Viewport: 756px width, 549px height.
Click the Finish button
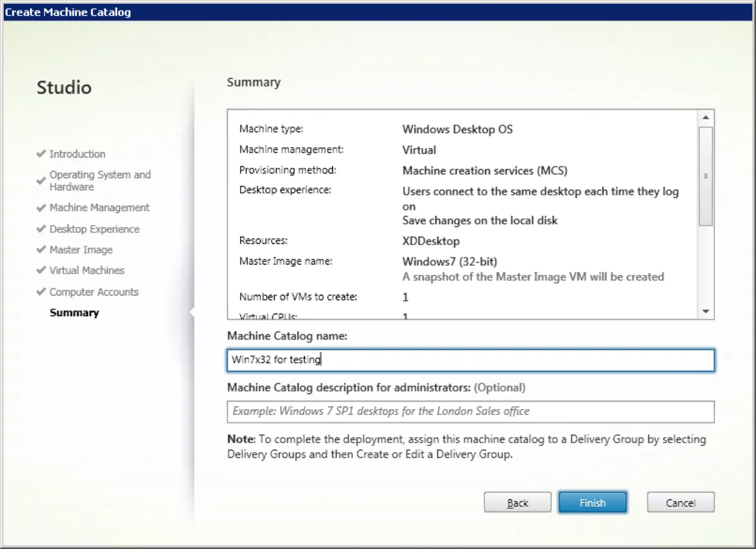(593, 503)
